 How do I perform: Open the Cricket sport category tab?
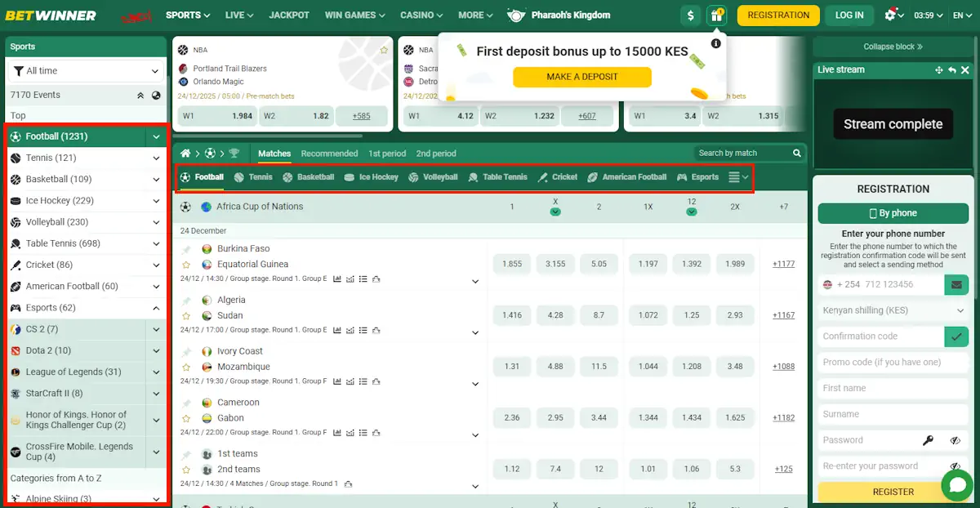pos(558,176)
